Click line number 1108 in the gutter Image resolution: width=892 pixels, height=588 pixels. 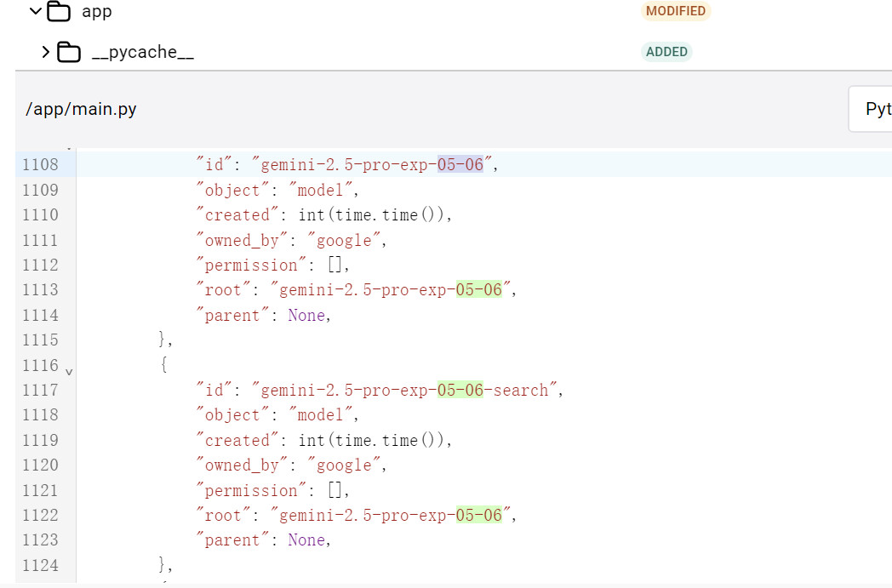(41, 165)
